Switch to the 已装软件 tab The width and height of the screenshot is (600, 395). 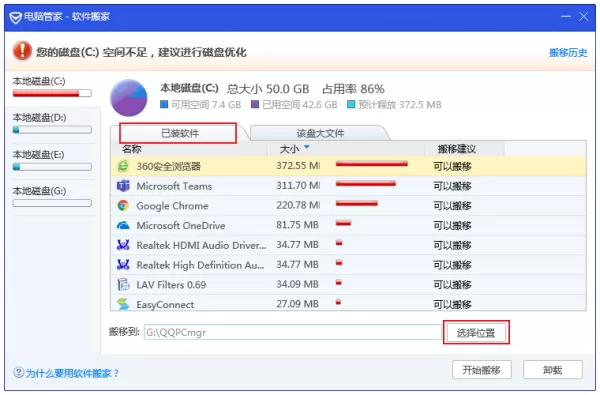pos(178,133)
